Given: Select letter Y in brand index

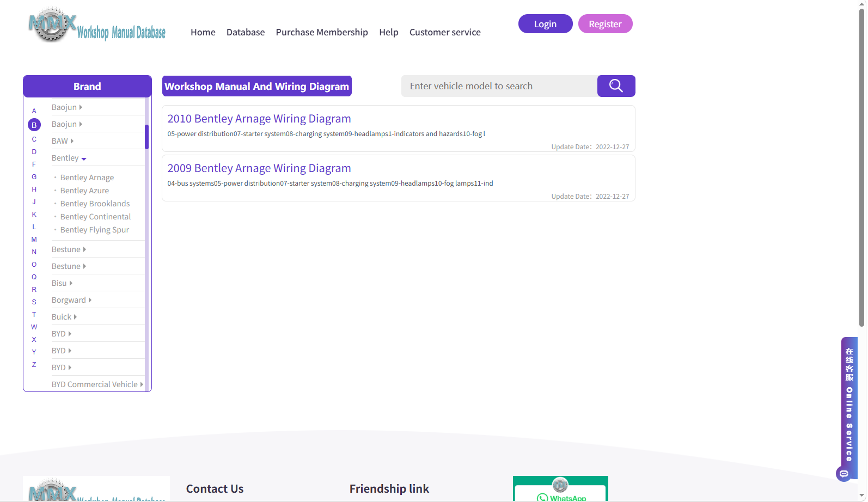Looking at the screenshot, I should pos(34,352).
